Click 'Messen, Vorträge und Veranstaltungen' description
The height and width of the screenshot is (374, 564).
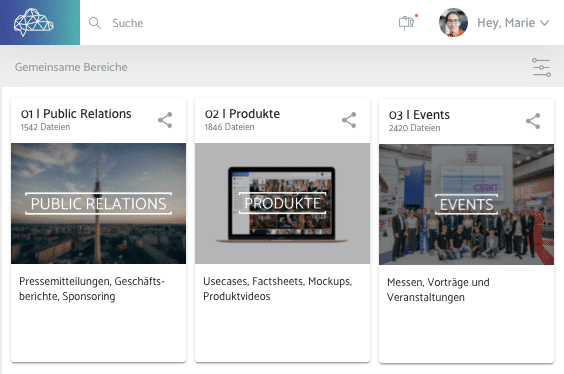(438, 290)
